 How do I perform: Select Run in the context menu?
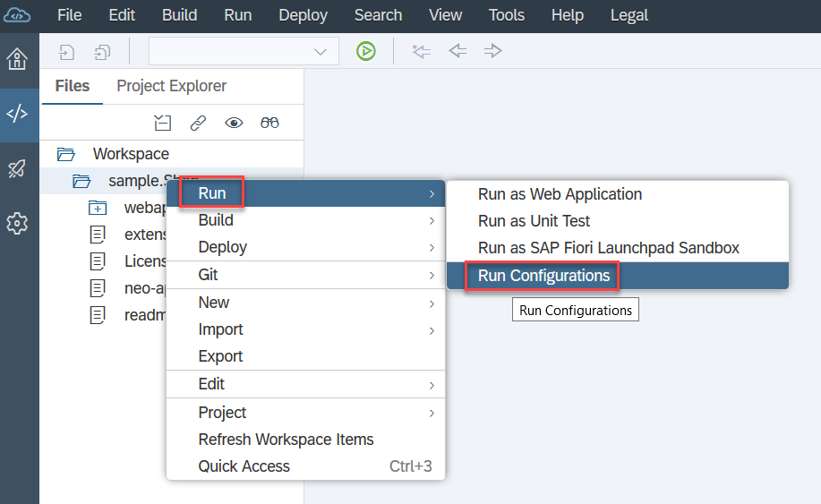click(x=305, y=193)
